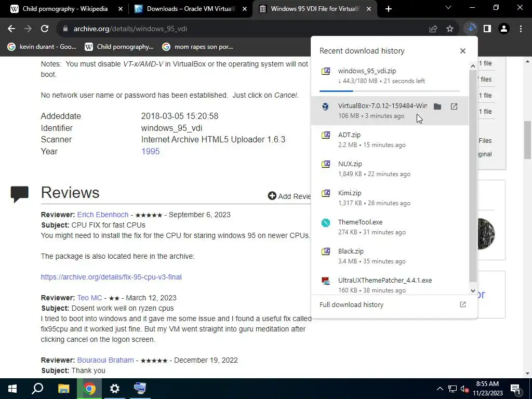
Task: Open the Chrome side panel
Action: [x=487, y=29]
